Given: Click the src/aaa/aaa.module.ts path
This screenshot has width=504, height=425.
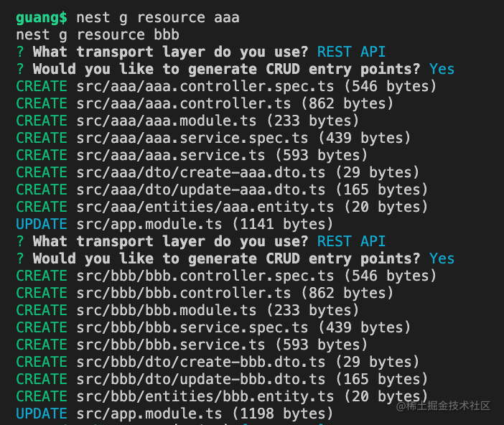Looking at the screenshot, I should [x=167, y=121].
